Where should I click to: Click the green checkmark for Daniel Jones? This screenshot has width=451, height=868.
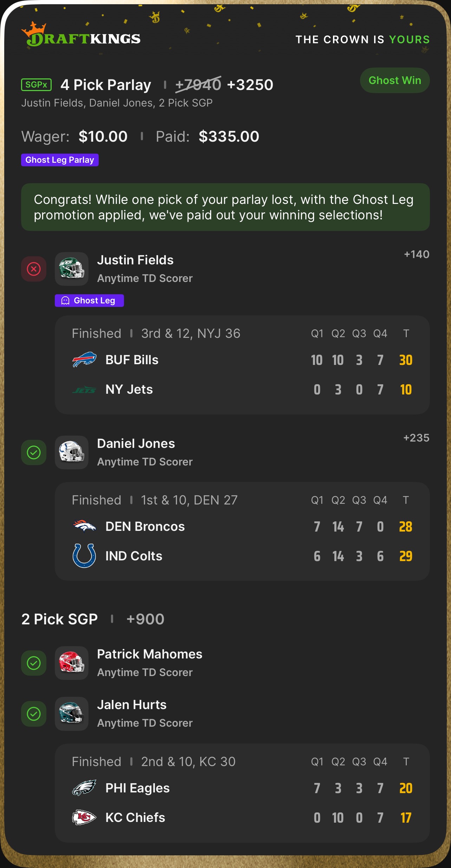[34, 452]
